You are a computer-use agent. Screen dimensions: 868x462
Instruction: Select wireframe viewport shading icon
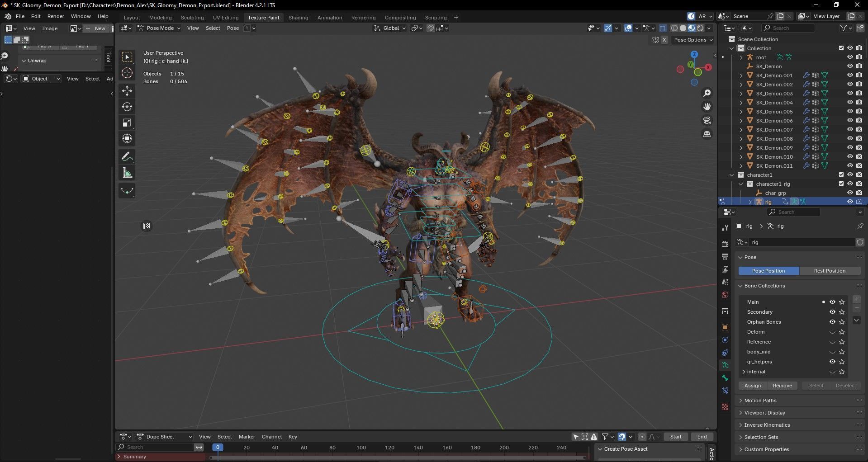[674, 28]
